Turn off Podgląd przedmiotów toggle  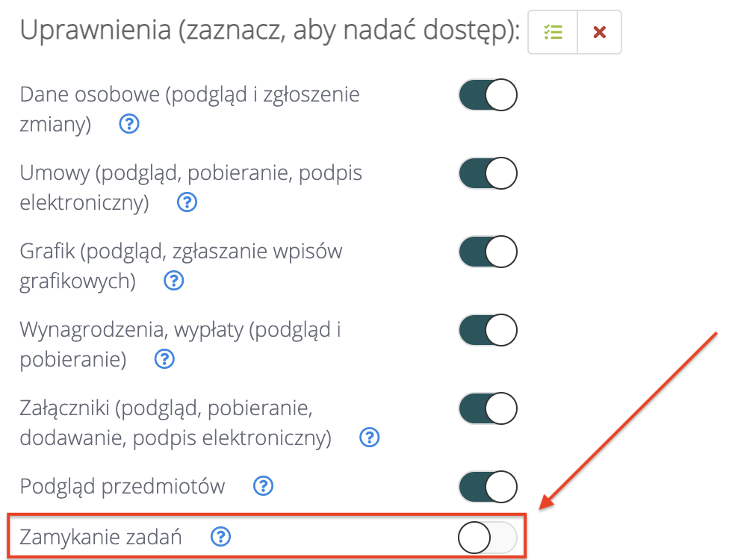point(488,487)
